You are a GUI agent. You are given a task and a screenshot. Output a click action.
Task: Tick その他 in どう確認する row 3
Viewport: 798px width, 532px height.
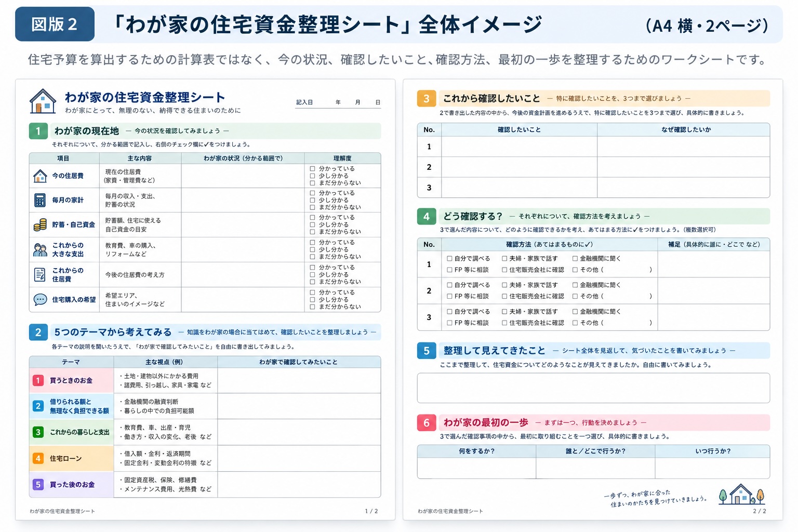click(x=575, y=323)
